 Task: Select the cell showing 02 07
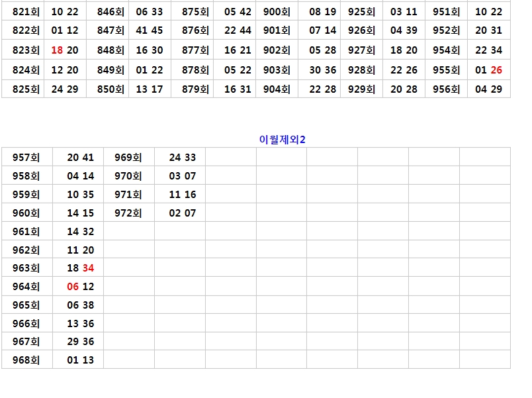(x=182, y=213)
